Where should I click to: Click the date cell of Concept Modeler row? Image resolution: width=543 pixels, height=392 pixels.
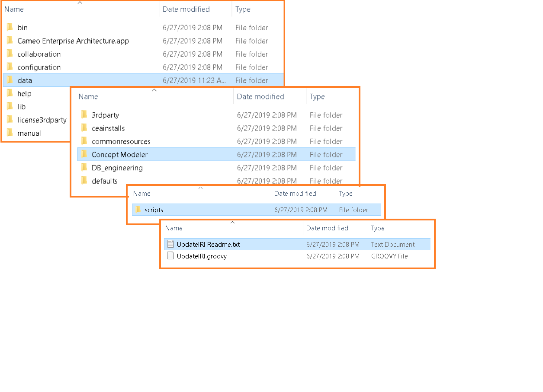click(x=267, y=154)
